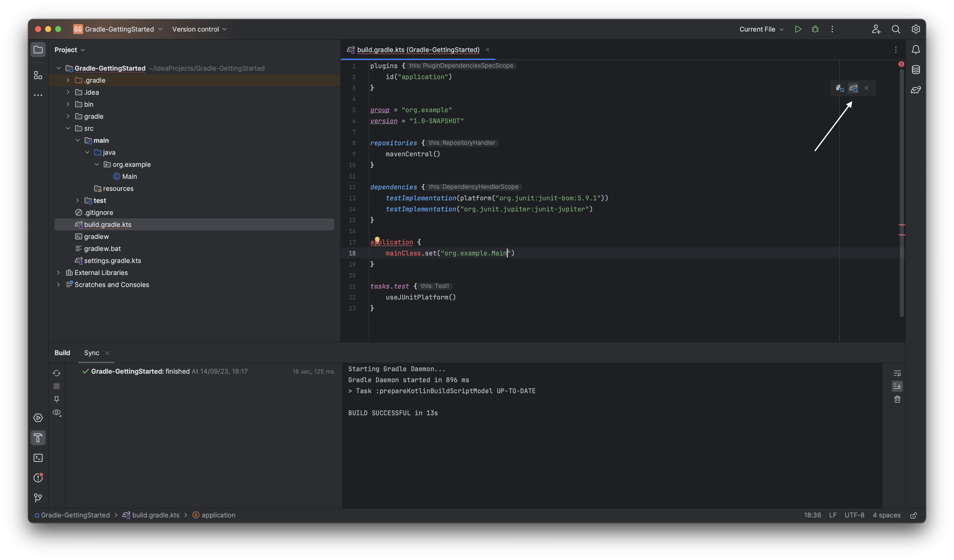This screenshot has height=560, width=954.
Task: Load Gradle changes elephant icon in editor
Action: tap(853, 88)
